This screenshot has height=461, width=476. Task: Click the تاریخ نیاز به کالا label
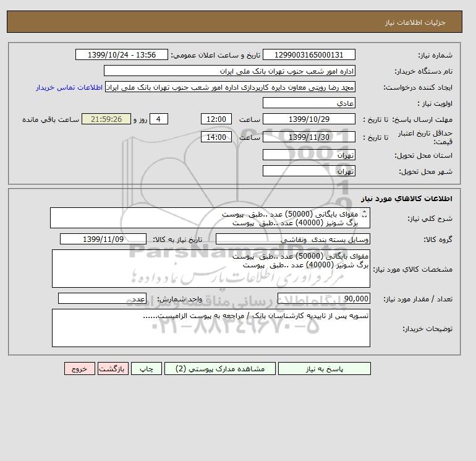177,239
